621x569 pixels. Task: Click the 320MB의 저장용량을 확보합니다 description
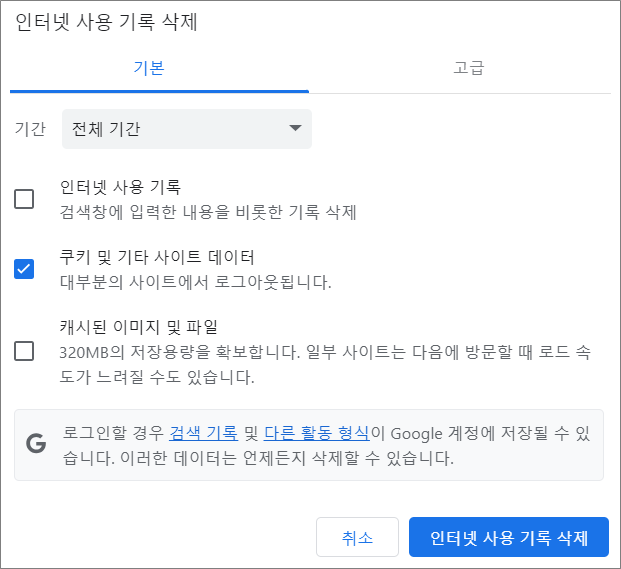point(325,364)
